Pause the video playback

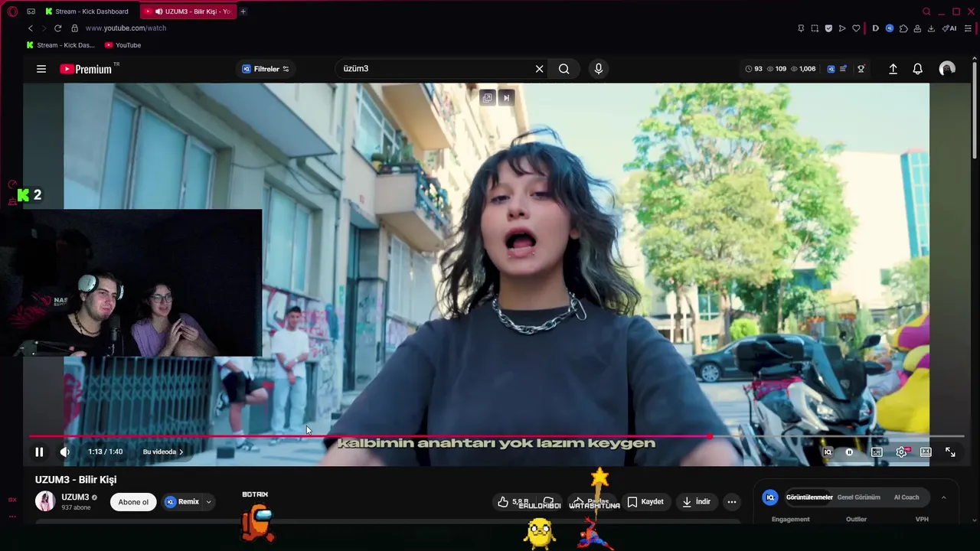[39, 452]
